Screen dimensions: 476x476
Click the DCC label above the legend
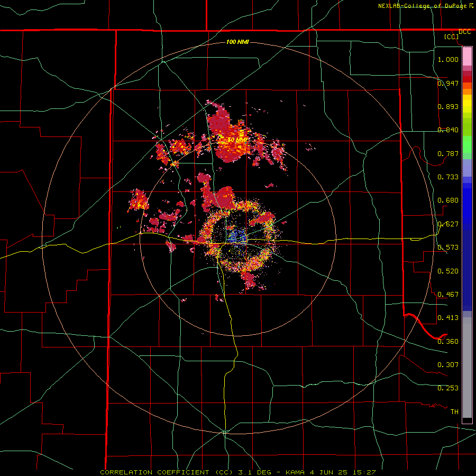pyautogui.click(x=464, y=32)
